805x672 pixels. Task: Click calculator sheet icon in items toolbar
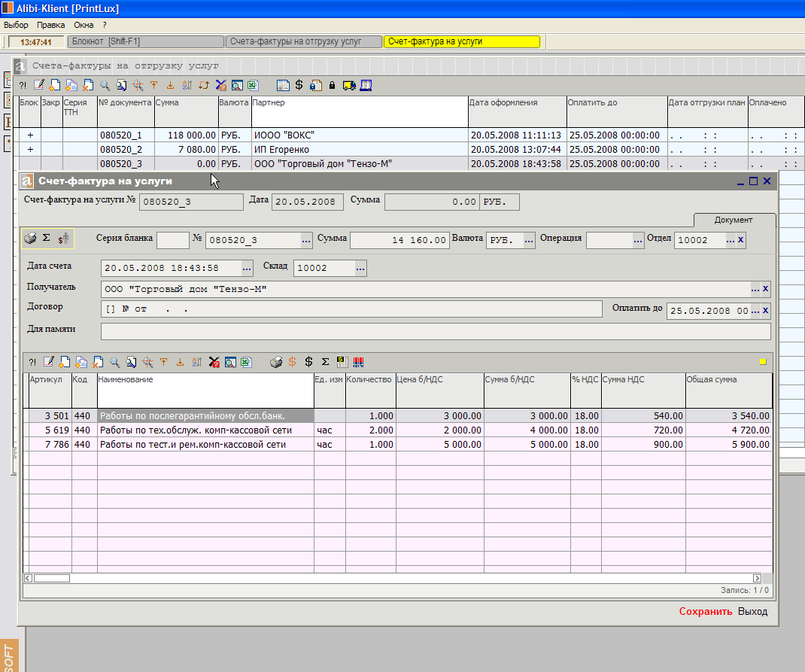point(342,362)
